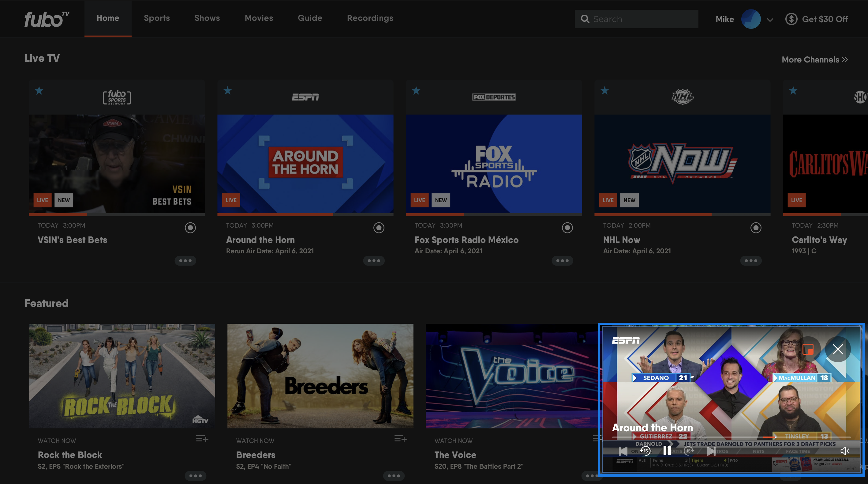Screen dimensions: 868x484
Task: Click the dollar sign offer icon
Action: 791,19
